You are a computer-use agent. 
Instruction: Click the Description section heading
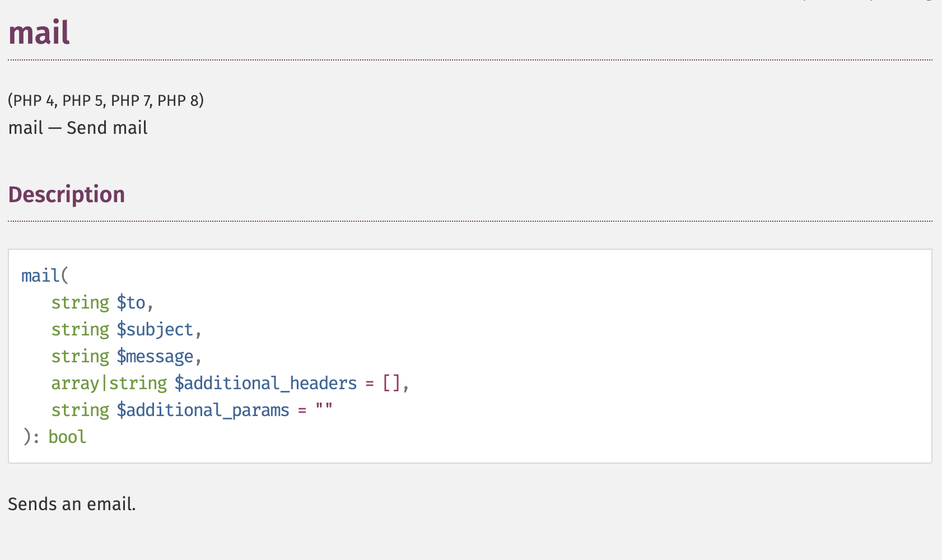pyautogui.click(x=67, y=194)
